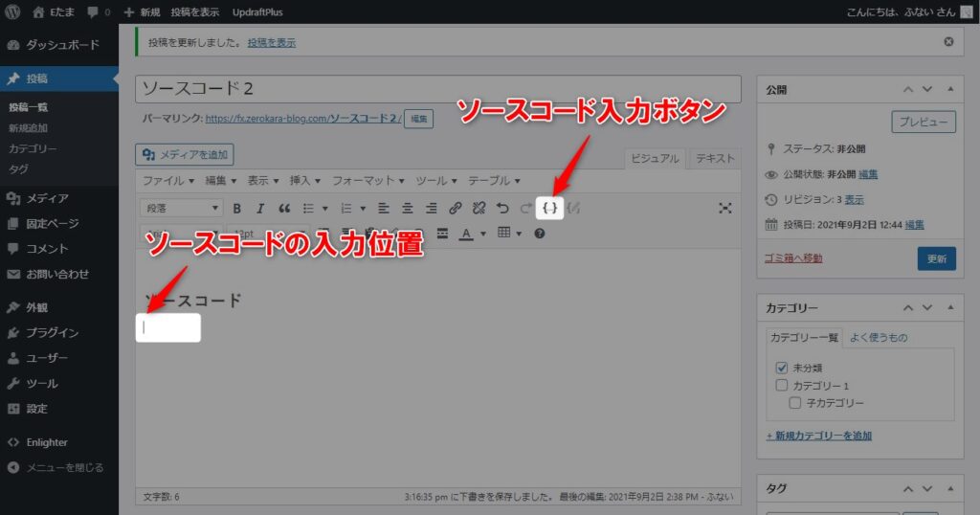The image size is (980, 515).
Task: Click the 更新 update button
Action: tap(936, 258)
